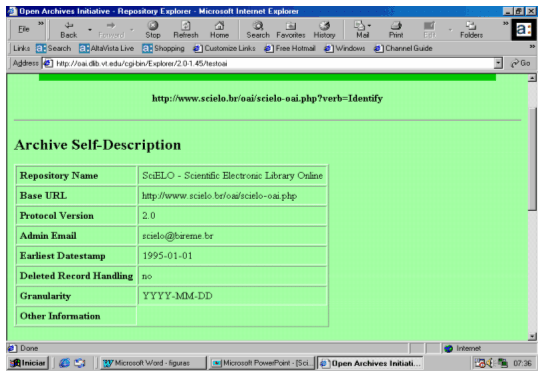Open the Channel Guide link
This screenshot has height=378, width=544.
tap(403, 48)
